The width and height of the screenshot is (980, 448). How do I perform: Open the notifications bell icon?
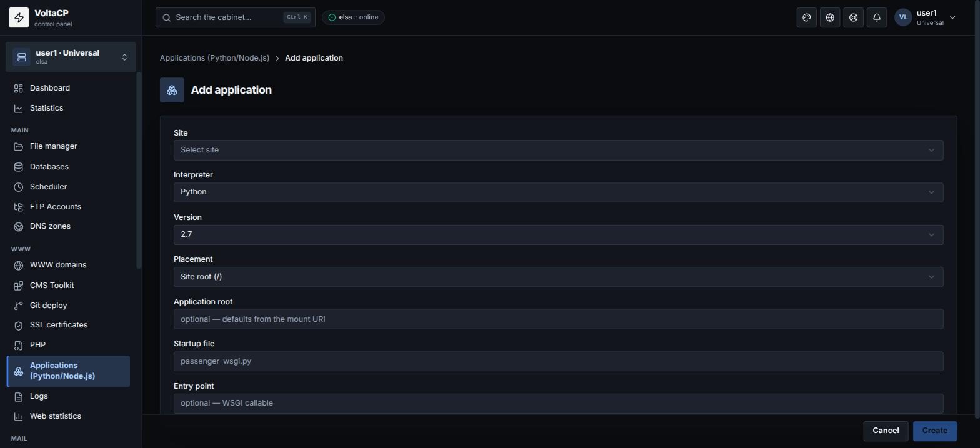(877, 17)
